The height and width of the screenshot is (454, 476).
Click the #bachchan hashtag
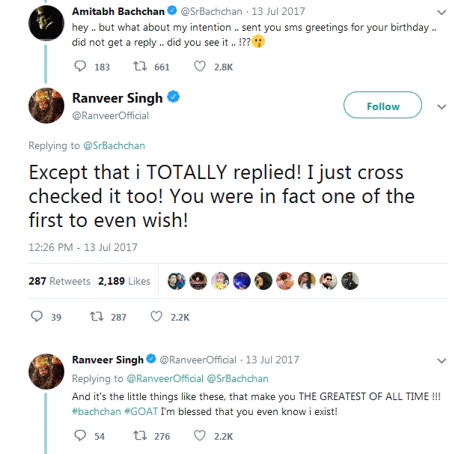pos(97,410)
